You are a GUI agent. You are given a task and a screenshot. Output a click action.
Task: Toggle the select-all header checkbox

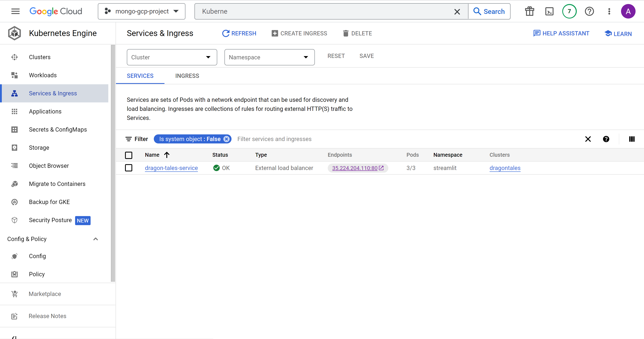[x=128, y=155]
